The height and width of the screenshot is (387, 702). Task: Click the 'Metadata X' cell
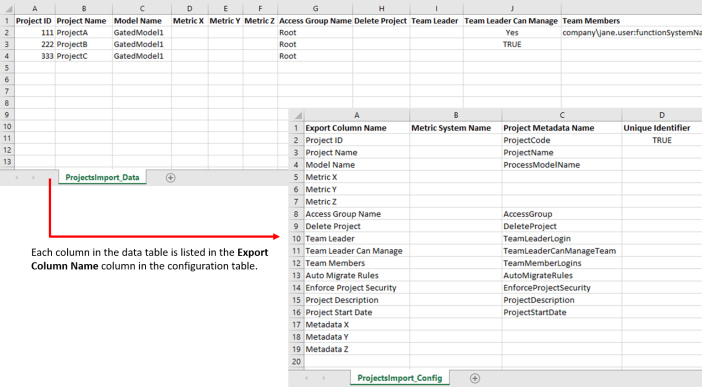[357, 325]
